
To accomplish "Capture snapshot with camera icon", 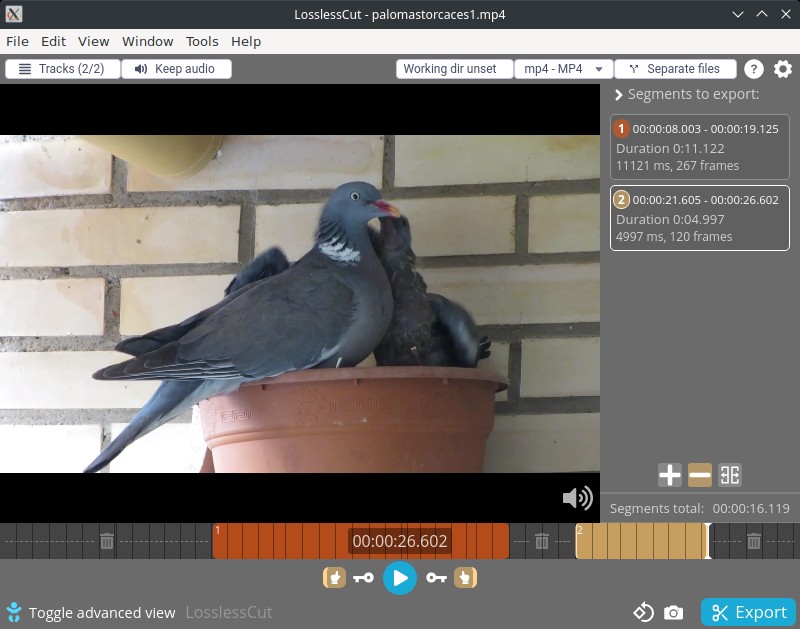I will point(673,613).
